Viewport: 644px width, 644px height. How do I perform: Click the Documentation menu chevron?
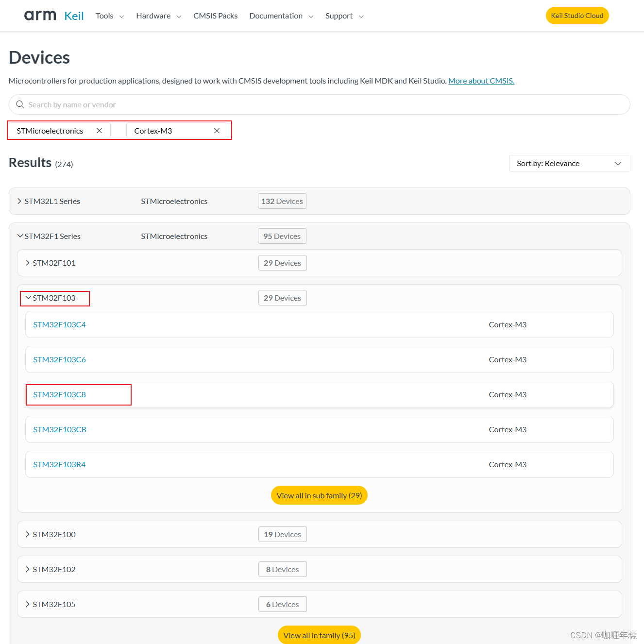tap(311, 17)
